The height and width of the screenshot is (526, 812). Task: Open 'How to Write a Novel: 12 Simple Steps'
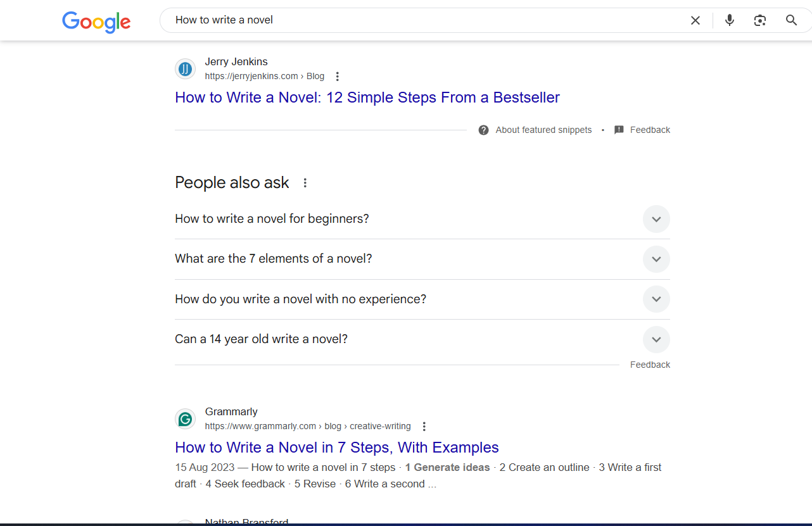(x=367, y=97)
